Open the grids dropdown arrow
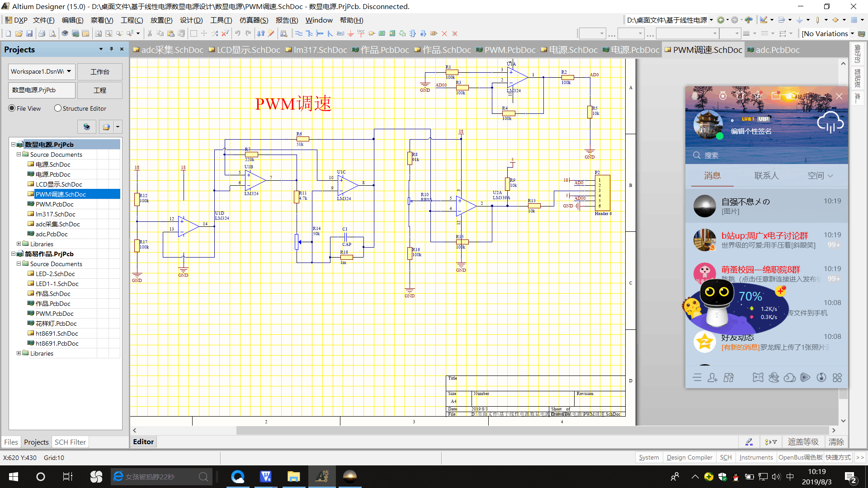This screenshot has height=488, width=868. coord(862,20)
